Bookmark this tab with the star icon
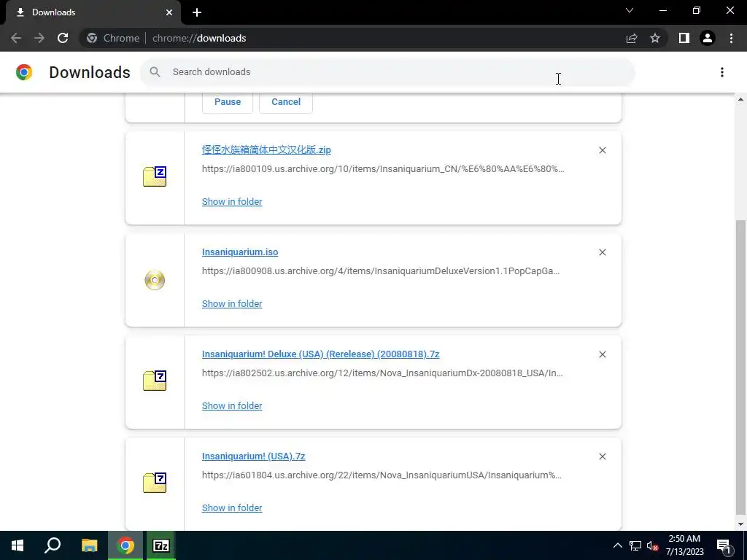This screenshot has height=560, width=747. tap(655, 38)
